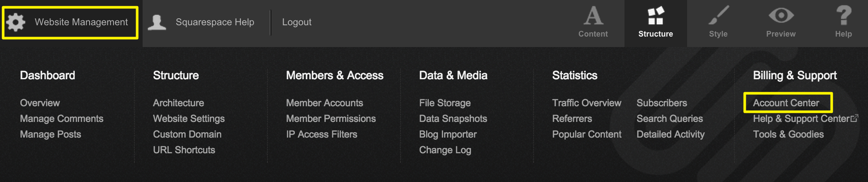868x182 pixels.
Task: View Traffic Overview statistics
Action: 587,103
